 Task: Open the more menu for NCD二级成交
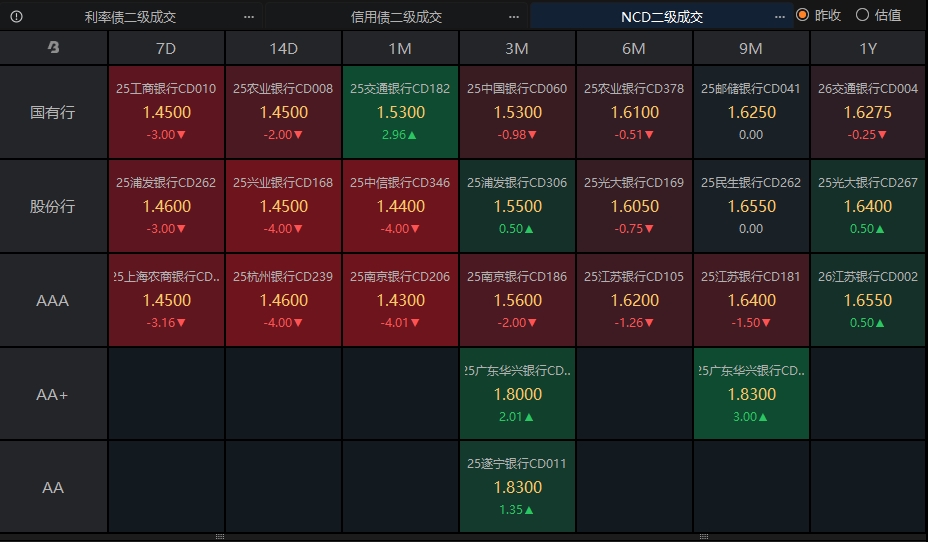[x=779, y=16]
